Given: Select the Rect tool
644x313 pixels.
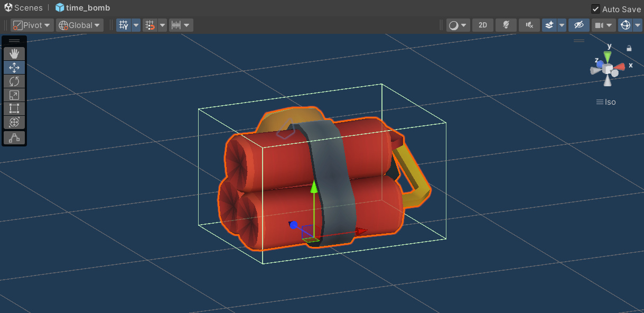Looking at the screenshot, I should [x=14, y=109].
